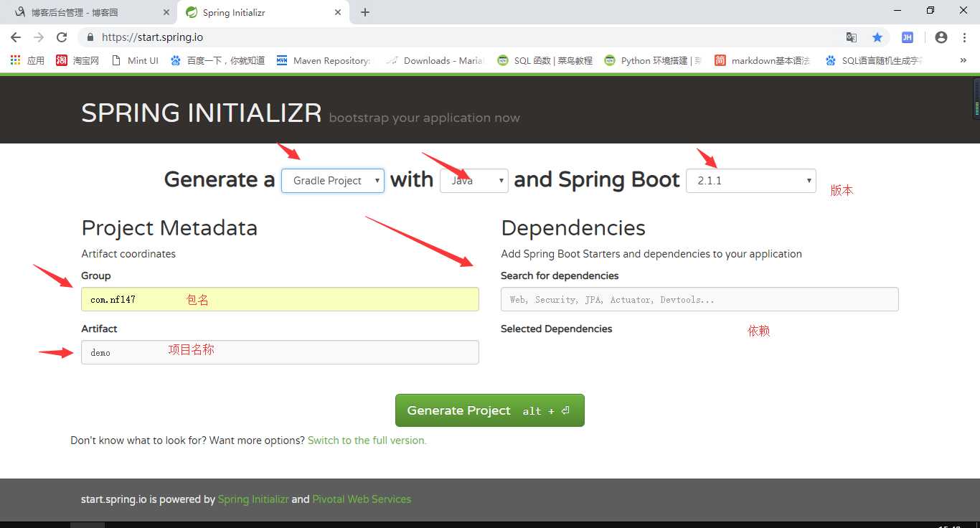Go forward using browser forward arrow
The height and width of the screenshot is (528, 980).
click(x=39, y=37)
